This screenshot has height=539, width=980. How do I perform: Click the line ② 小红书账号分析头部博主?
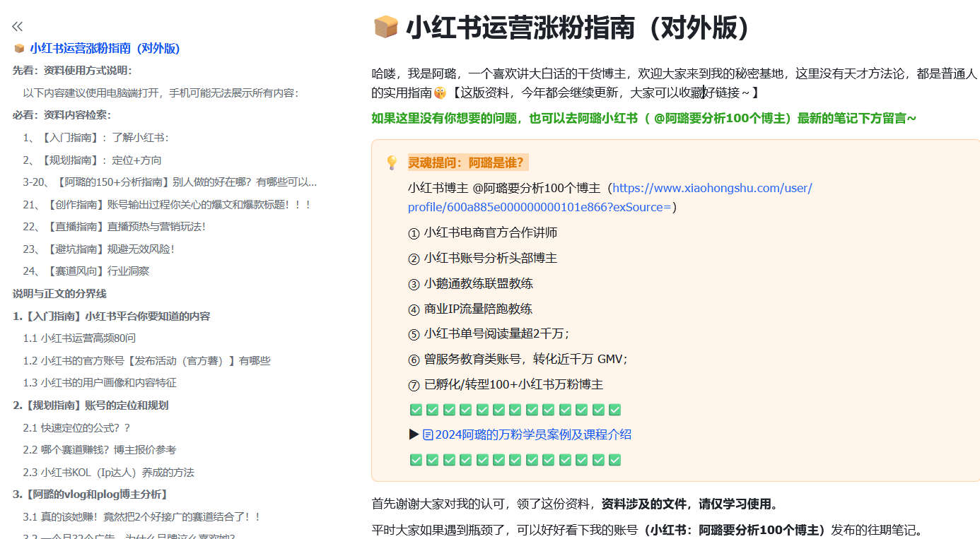tap(483, 259)
